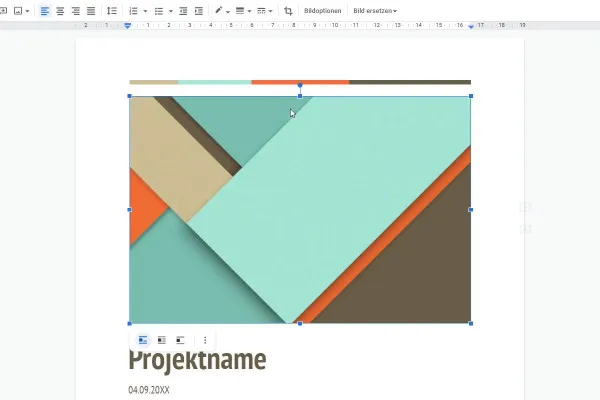Click the date 04.09.20XX

tap(149, 390)
